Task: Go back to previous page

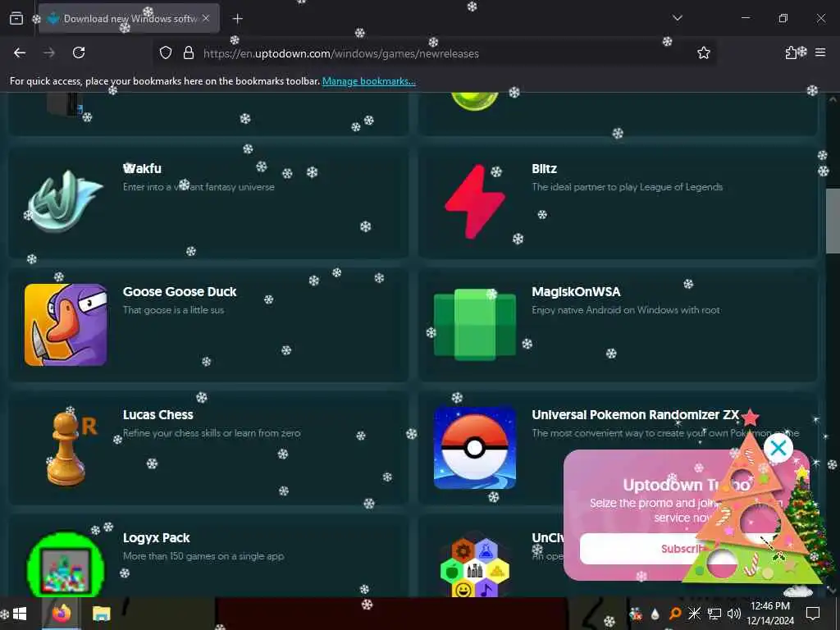Action: 20,53
